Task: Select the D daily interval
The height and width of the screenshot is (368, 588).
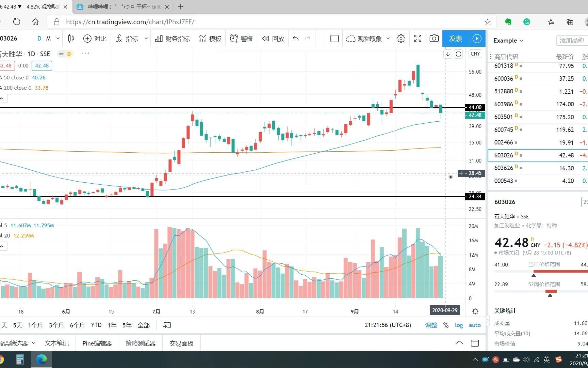Action: (x=39, y=39)
